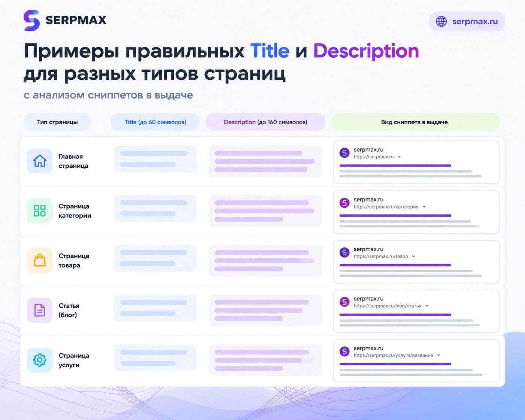Click the Title placeholder in Главная страница row

pyautogui.click(x=155, y=159)
